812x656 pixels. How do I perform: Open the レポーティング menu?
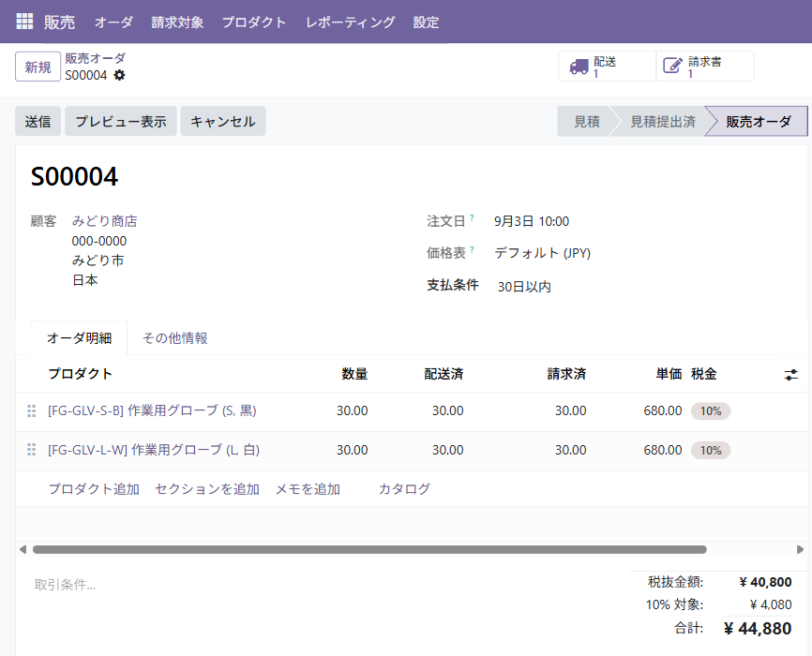point(350,22)
